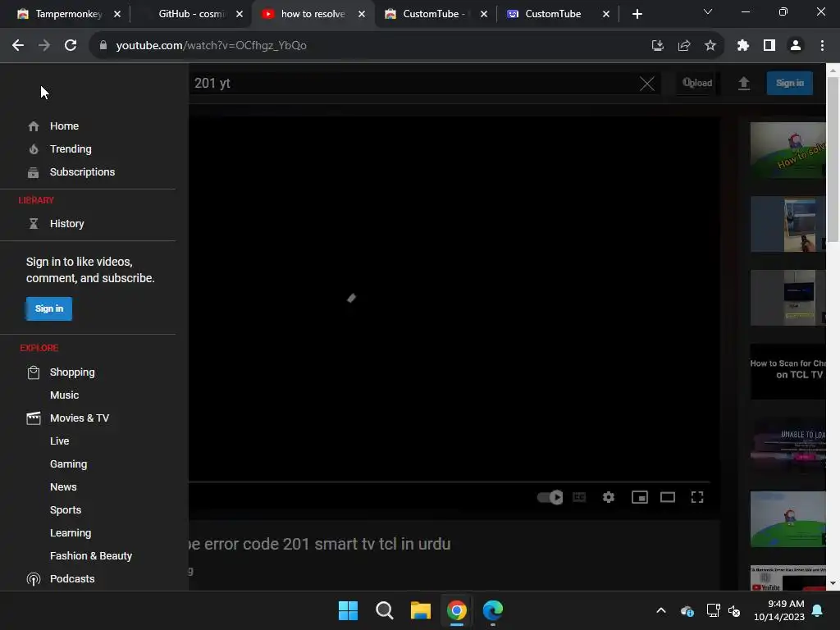Image resolution: width=840 pixels, height=630 pixels.
Task: Open the Chrome profile menu
Action: [796, 46]
